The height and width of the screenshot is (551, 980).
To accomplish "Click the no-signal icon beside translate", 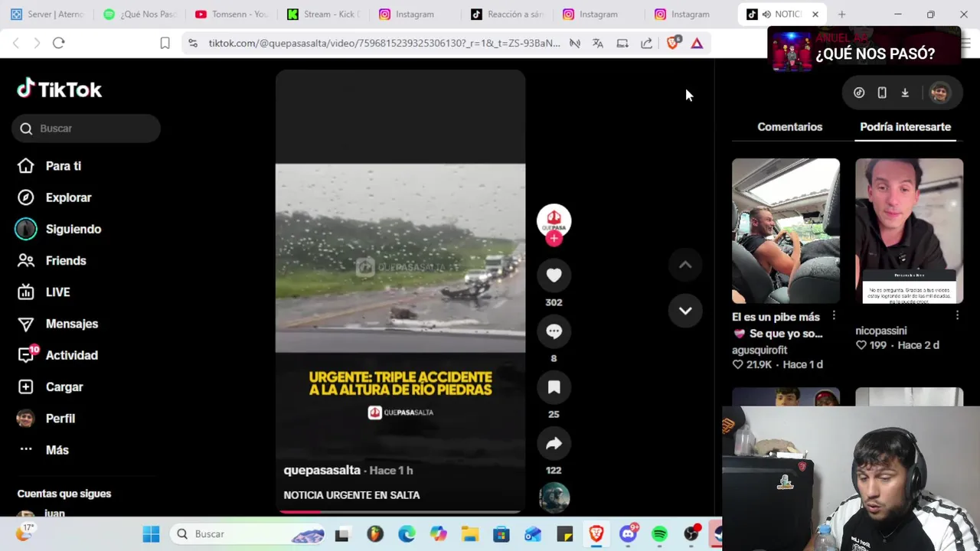I will (575, 43).
